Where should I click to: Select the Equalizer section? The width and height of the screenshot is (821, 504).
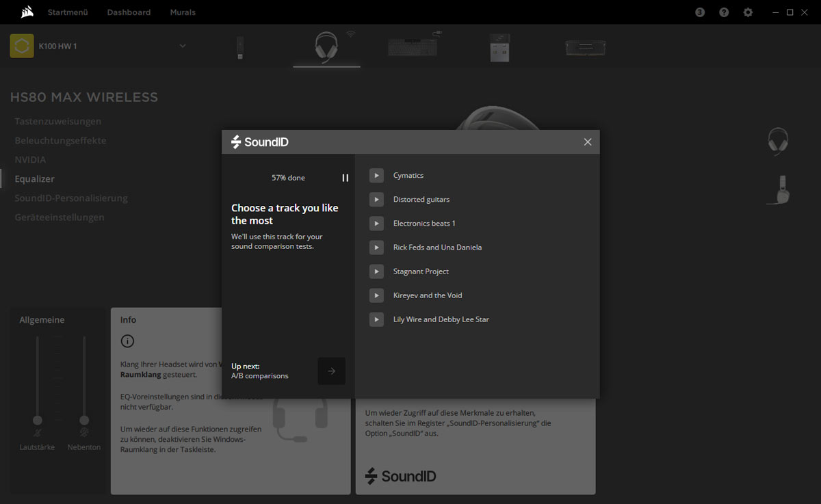35,178
